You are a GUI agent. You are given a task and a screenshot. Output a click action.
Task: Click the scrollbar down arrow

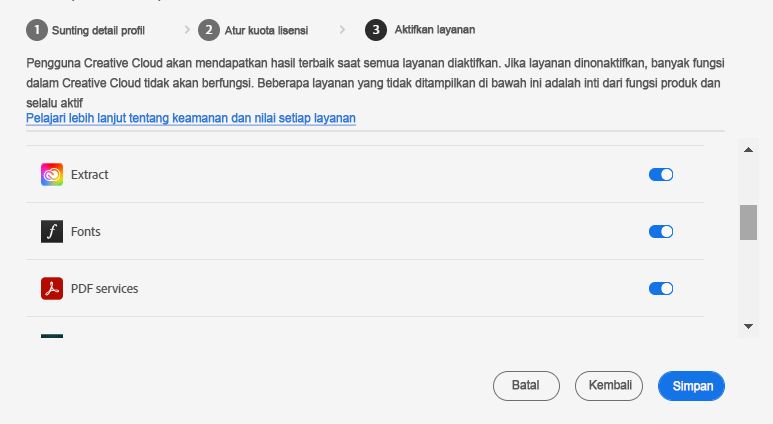pyautogui.click(x=748, y=326)
